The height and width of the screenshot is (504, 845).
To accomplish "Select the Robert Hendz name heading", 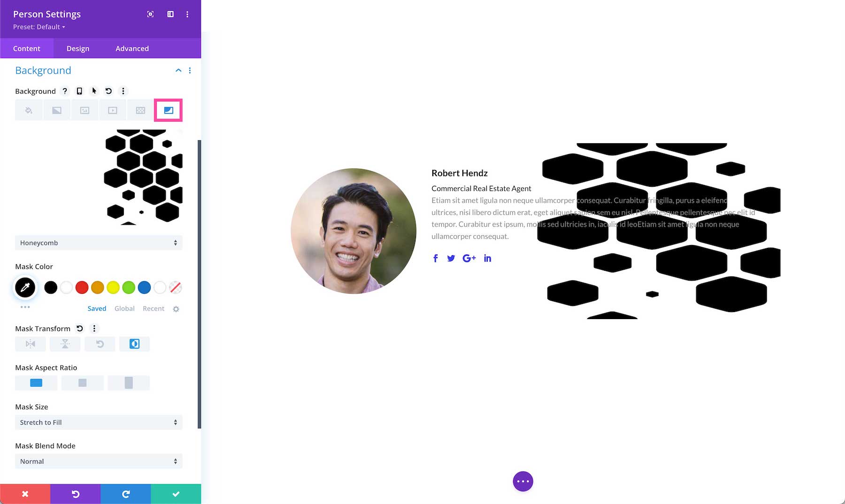I will click(460, 173).
